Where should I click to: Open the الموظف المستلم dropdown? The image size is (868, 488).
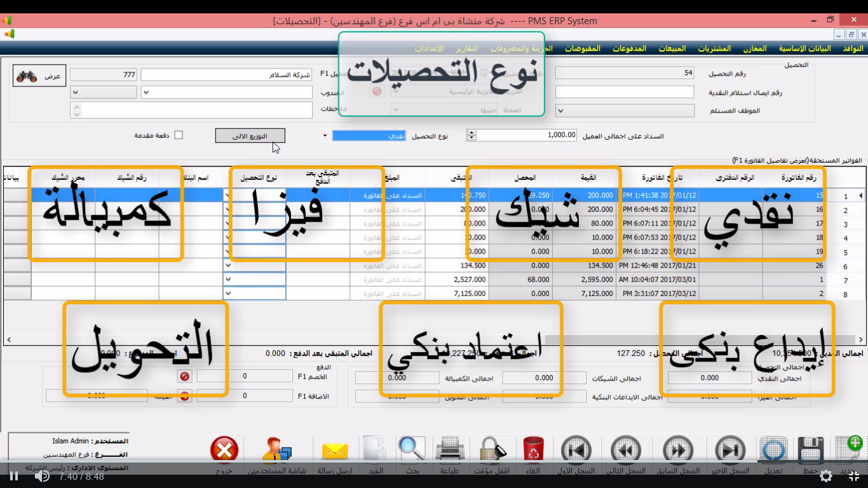coord(560,111)
